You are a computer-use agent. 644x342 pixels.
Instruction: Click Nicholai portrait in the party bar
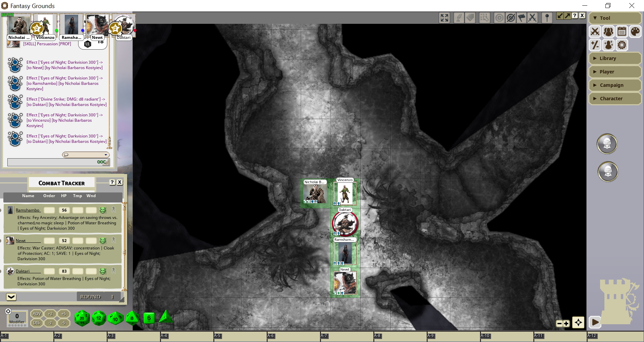tap(19, 25)
